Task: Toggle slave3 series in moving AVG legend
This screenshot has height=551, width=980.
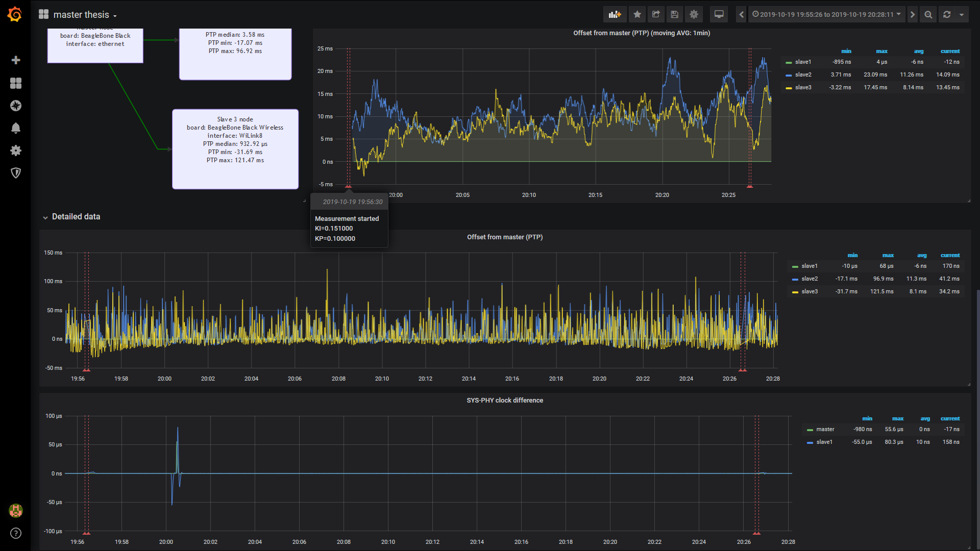Action: tap(803, 87)
